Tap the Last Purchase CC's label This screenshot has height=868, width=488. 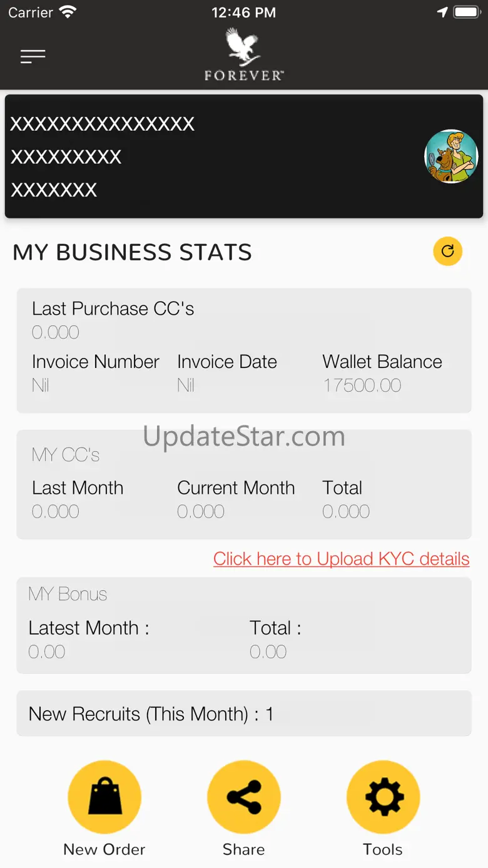[113, 309]
